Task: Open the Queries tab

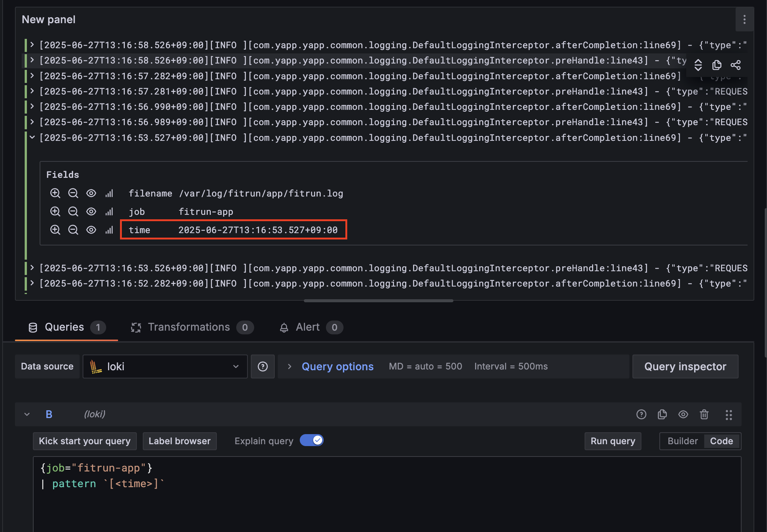Action: click(x=67, y=327)
